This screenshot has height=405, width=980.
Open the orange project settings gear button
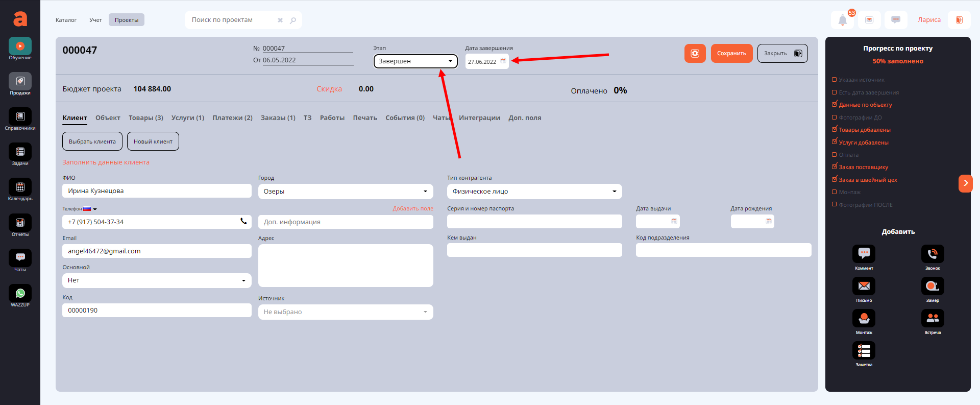pos(695,54)
